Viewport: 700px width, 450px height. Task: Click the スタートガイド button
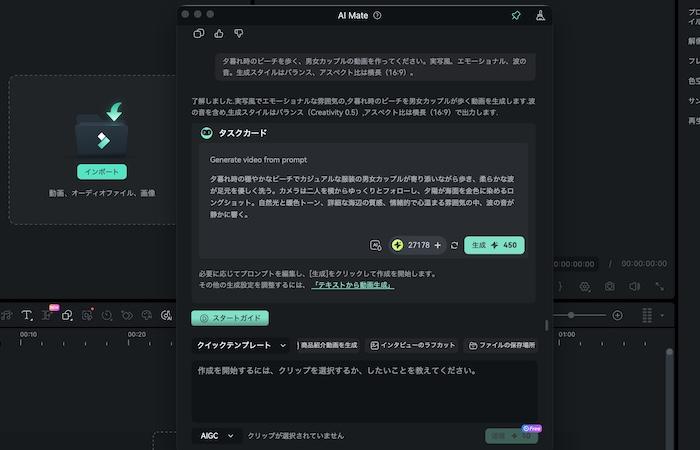pos(230,318)
